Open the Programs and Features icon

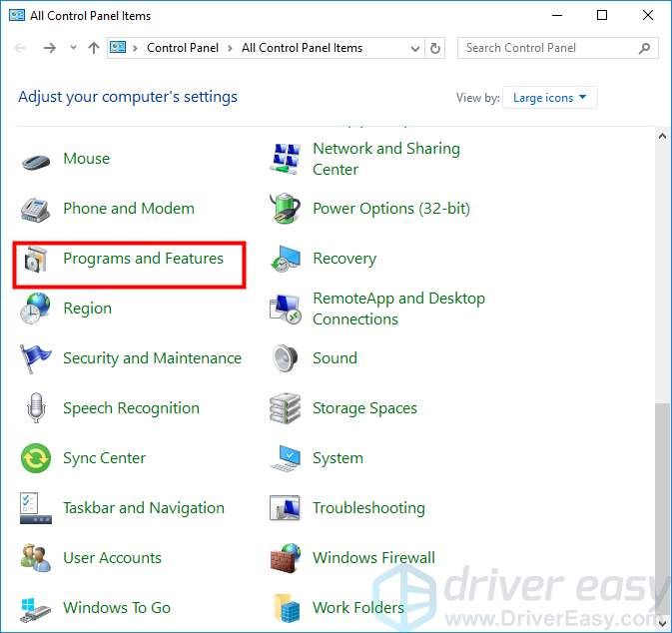tap(36, 260)
